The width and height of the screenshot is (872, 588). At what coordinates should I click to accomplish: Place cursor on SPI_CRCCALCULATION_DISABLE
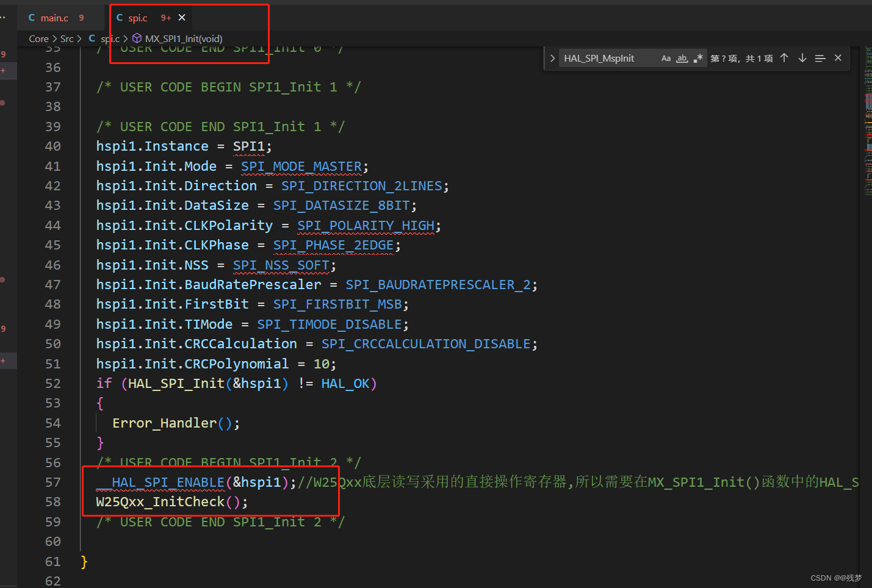[427, 344]
